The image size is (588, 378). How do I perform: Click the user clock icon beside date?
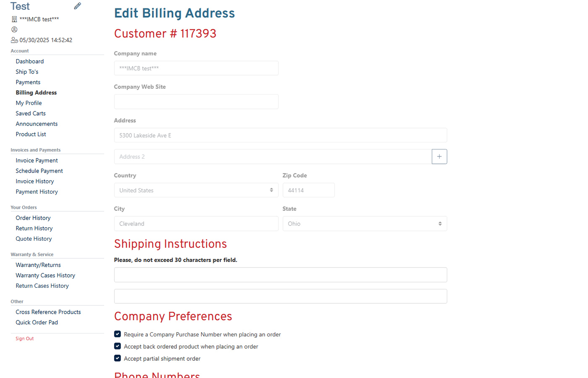click(14, 40)
